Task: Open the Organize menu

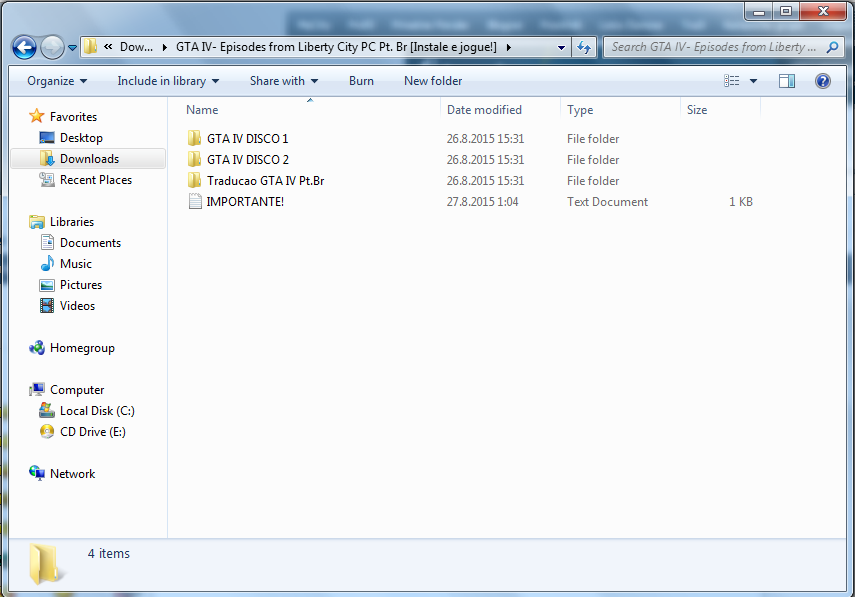Action: point(57,81)
